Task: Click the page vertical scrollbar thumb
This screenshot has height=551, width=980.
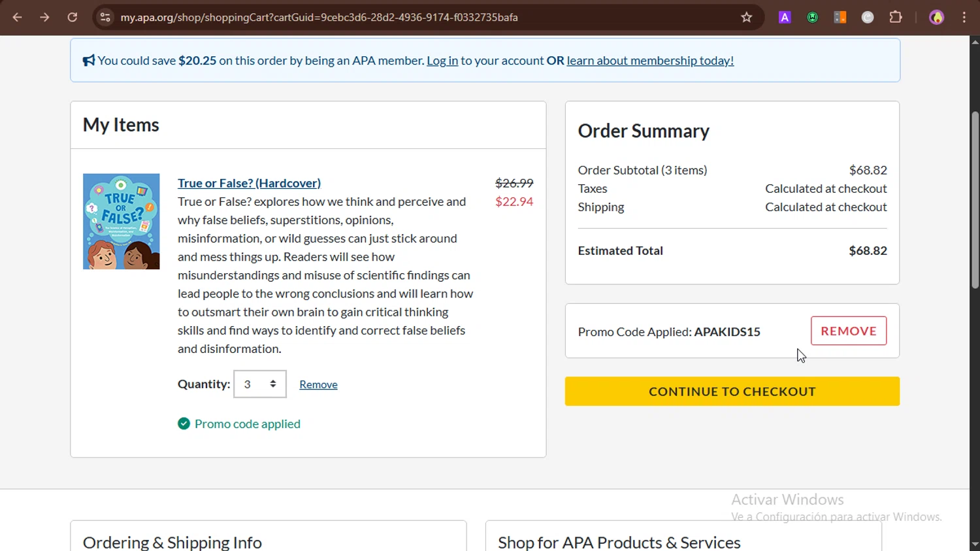Action: [x=975, y=199]
